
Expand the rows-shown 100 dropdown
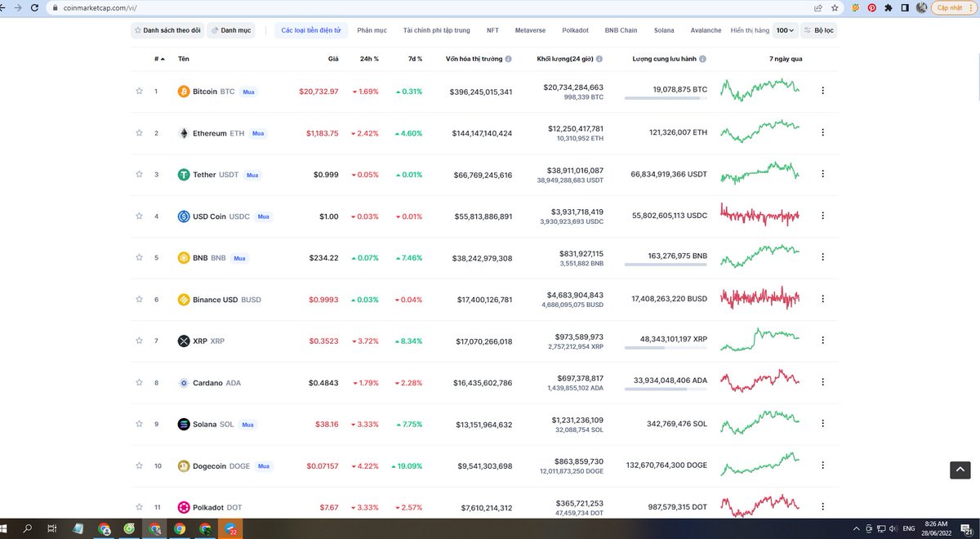(x=786, y=30)
